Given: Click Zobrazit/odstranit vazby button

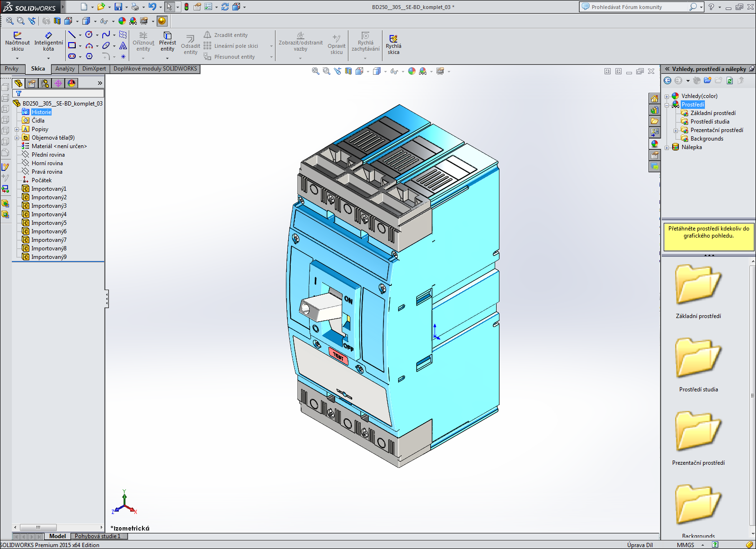Looking at the screenshot, I should [x=301, y=42].
